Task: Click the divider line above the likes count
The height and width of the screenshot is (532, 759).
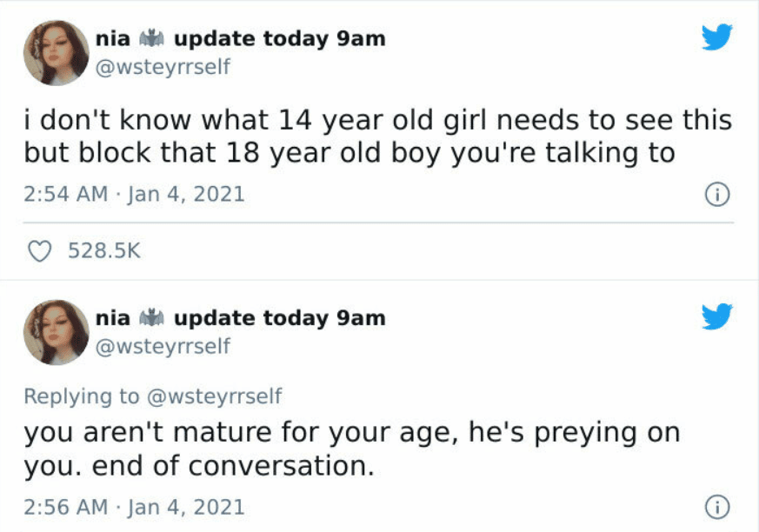Action: click(378, 223)
